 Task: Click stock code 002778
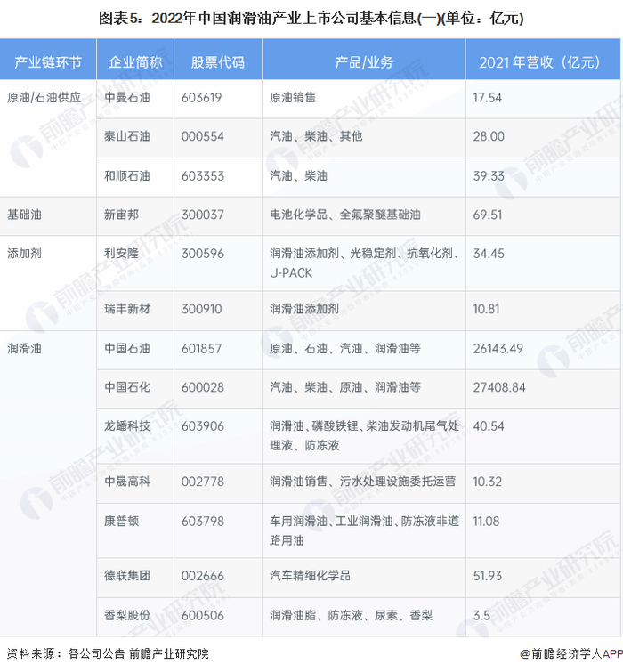[x=203, y=482]
